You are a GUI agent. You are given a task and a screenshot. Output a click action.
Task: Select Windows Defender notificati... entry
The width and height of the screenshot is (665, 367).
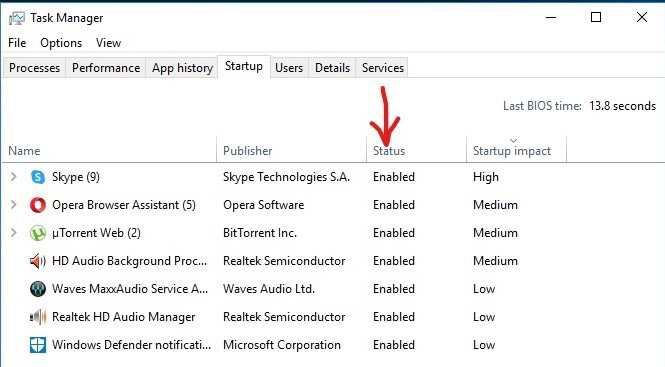pos(131,345)
